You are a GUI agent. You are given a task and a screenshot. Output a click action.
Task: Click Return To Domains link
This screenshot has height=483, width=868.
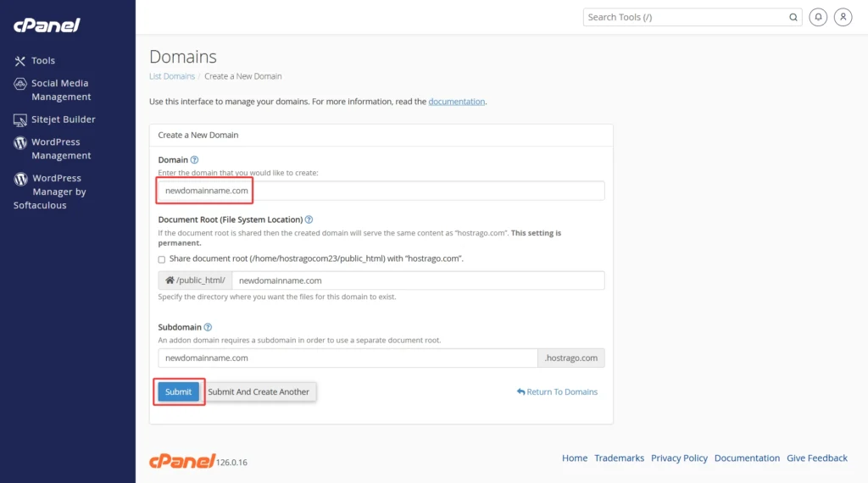pyautogui.click(x=558, y=391)
